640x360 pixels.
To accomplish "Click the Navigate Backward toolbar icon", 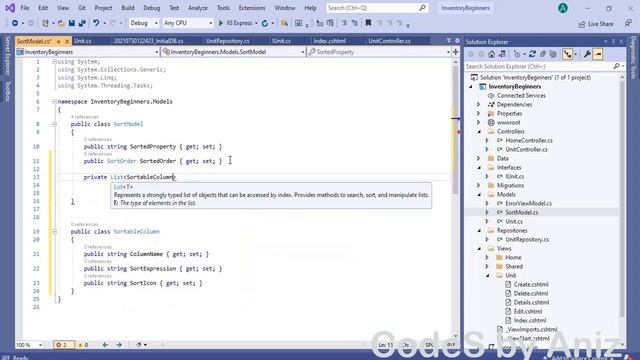I will point(15,23).
